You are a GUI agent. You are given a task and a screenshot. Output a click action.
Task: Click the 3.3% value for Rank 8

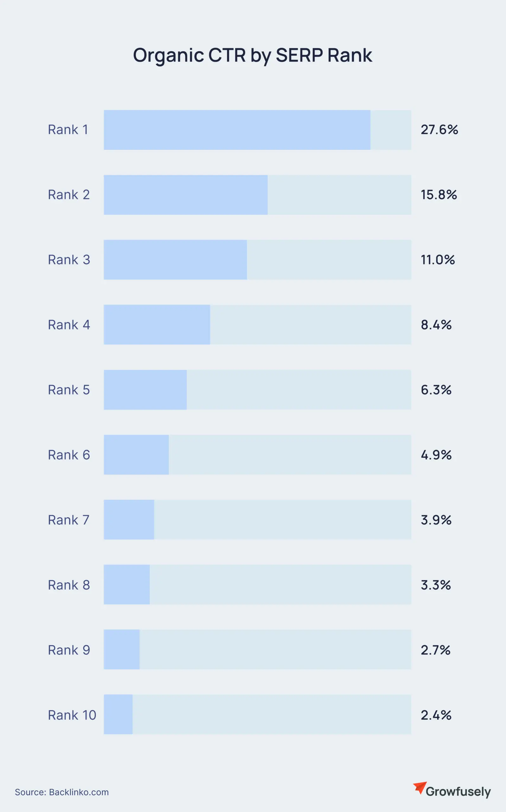(436, 585)
